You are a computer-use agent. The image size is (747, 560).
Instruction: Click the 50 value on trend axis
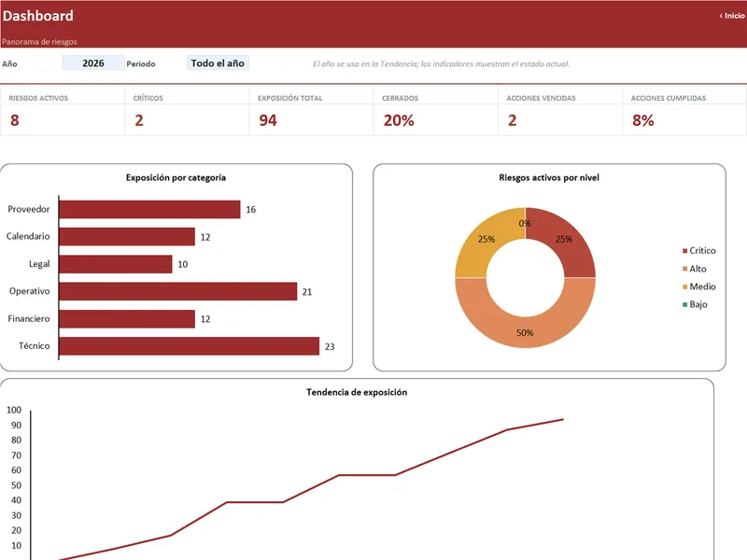click(16, 485)
